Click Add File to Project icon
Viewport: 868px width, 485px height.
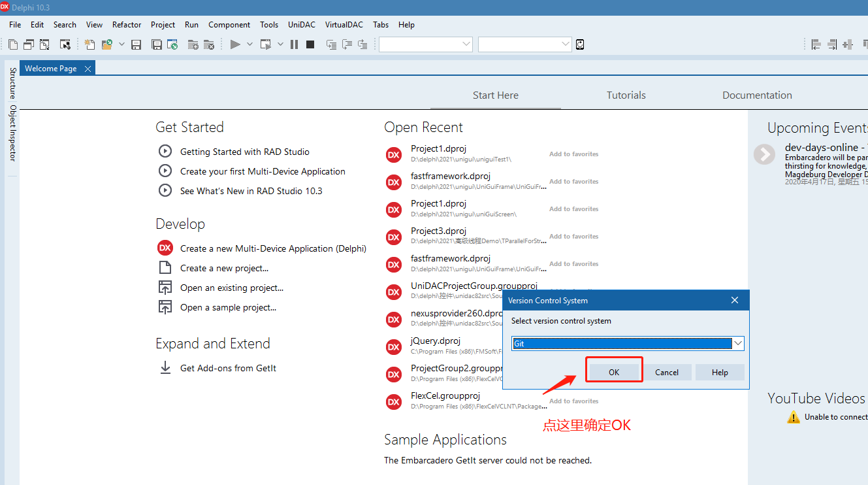click(193, 44)
